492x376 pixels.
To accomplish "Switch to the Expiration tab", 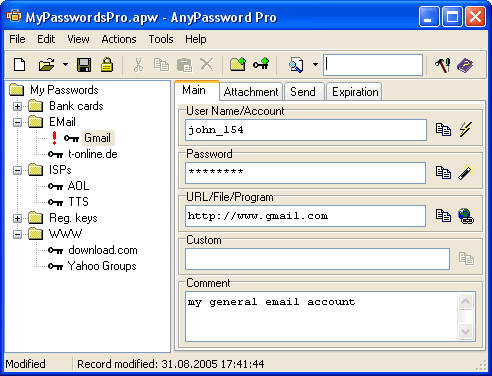I will (x=355, y=92).
